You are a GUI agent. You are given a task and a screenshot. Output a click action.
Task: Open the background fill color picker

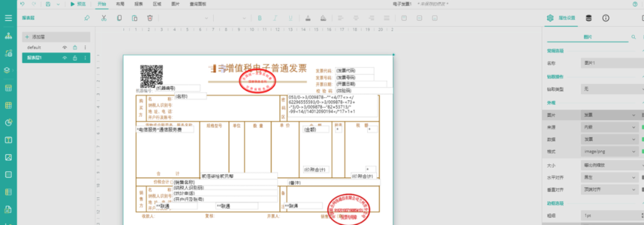pos(324,18)
